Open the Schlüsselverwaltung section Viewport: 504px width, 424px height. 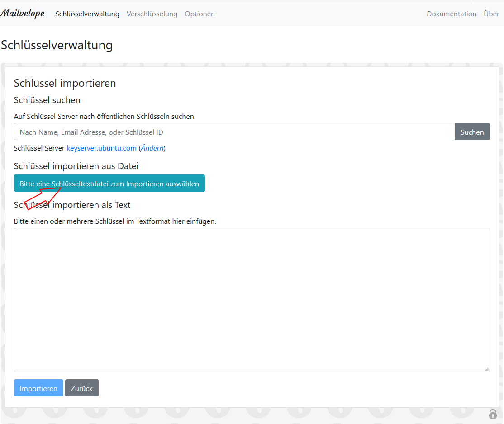(87, 14)
